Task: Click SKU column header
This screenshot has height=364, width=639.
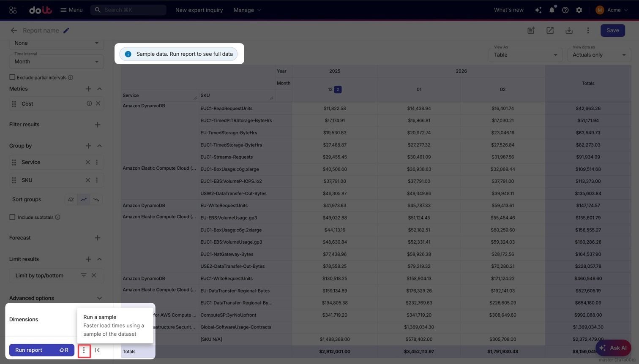Action: click(x=205, y=95)
